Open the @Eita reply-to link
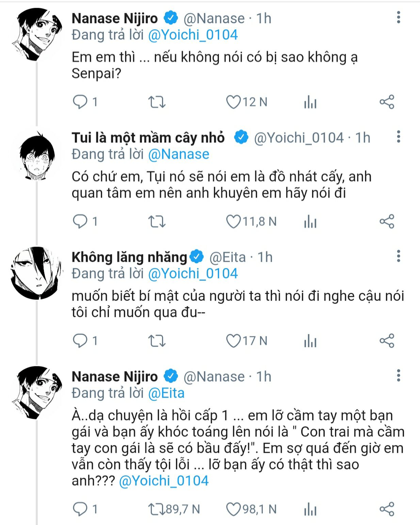 click(166, 393)
